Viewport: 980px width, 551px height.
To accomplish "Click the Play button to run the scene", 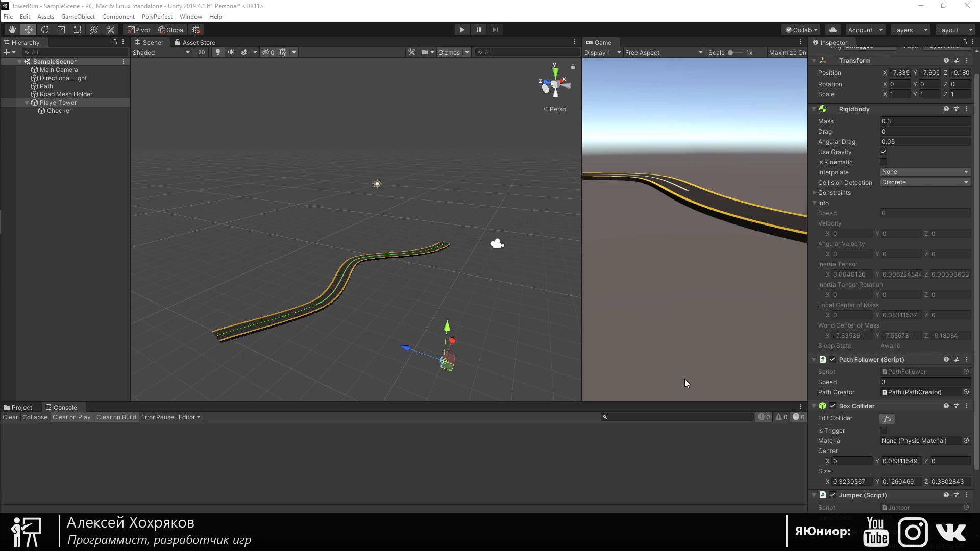I will click(x=462, y=30).
